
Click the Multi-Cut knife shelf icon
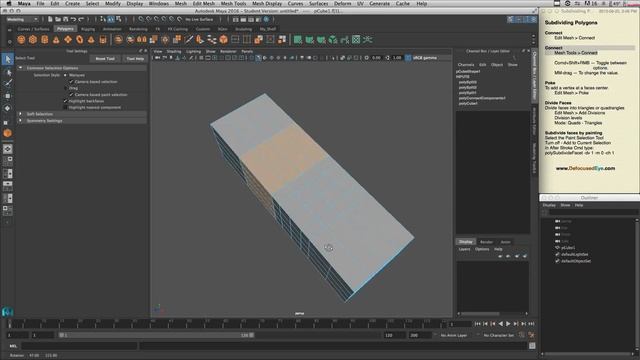pos(189,40)
